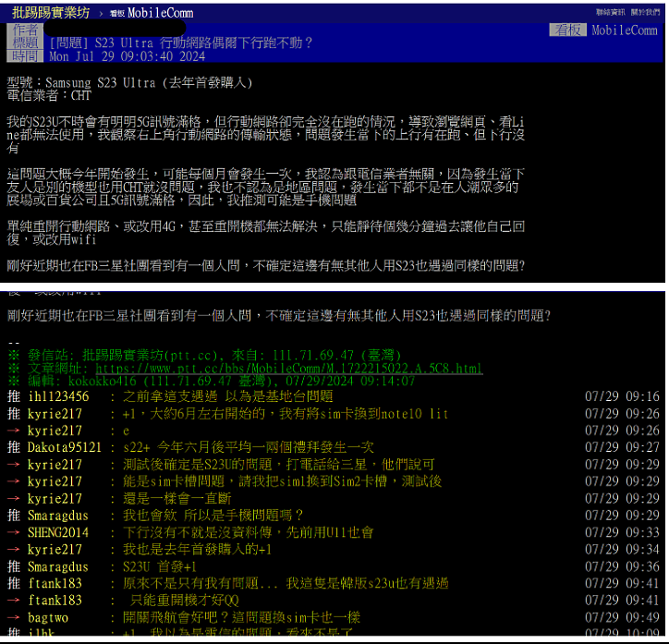Click the timestamp 07/29 09:34
This screenshot has height=644, width=669.
pos(622,550)
